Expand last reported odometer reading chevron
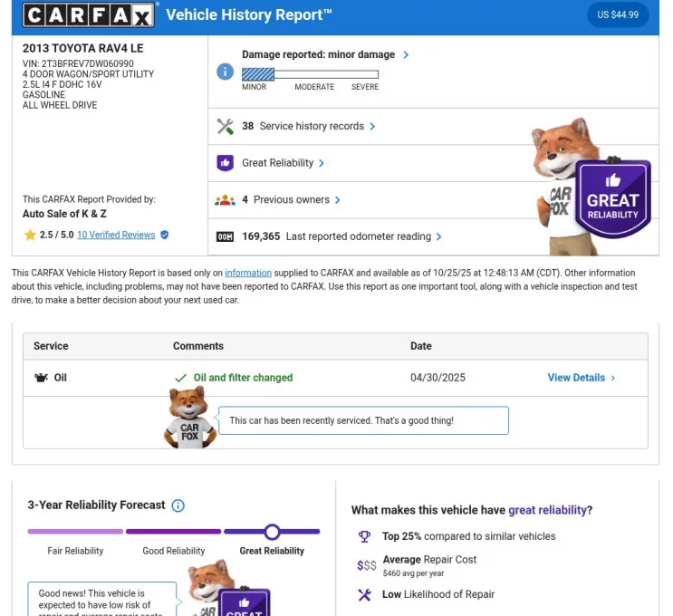Image resolution: width=673 pixels, height=616 pixels. point(438,237)
